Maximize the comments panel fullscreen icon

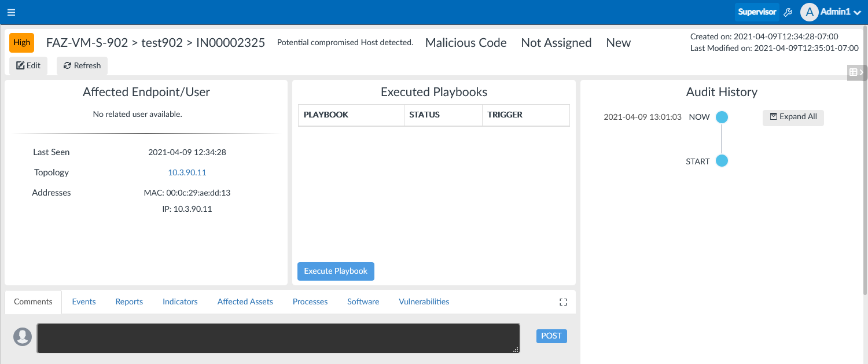click(x=563, y=302)
